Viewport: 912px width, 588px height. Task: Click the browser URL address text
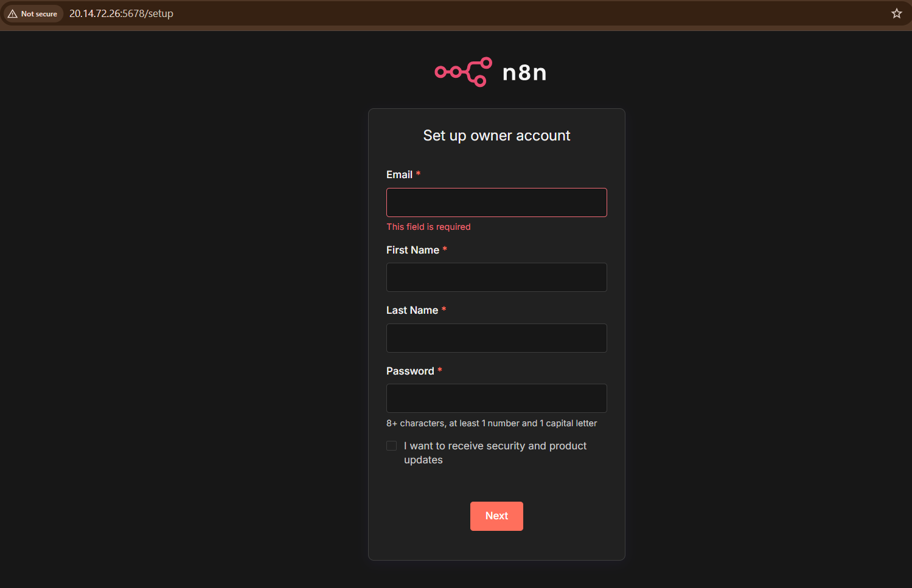(x=121, y=13)
